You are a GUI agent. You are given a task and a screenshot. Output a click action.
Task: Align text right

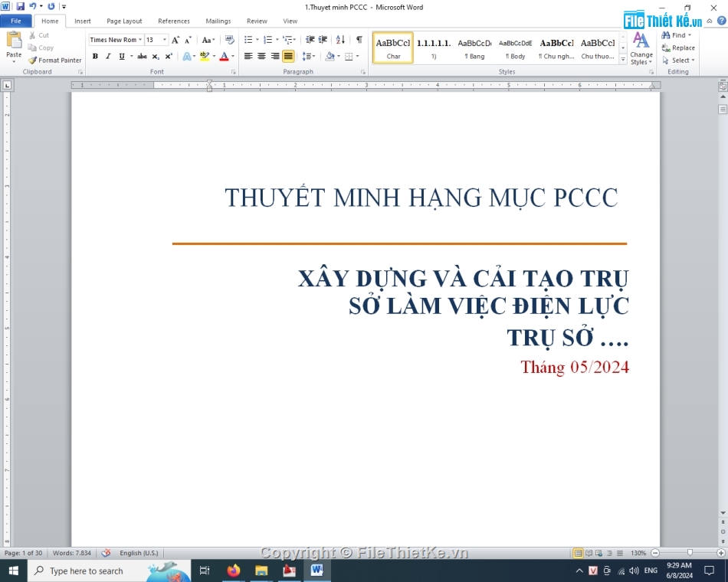275,56
